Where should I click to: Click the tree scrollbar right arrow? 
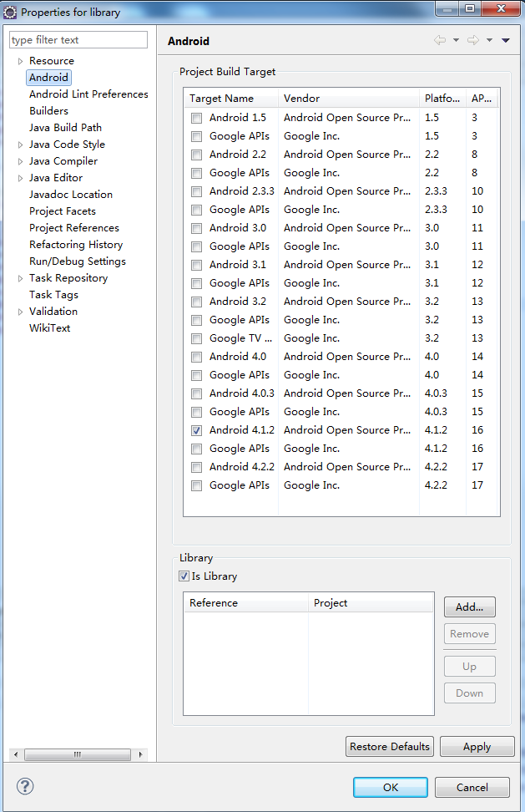(x=141, y=754)
